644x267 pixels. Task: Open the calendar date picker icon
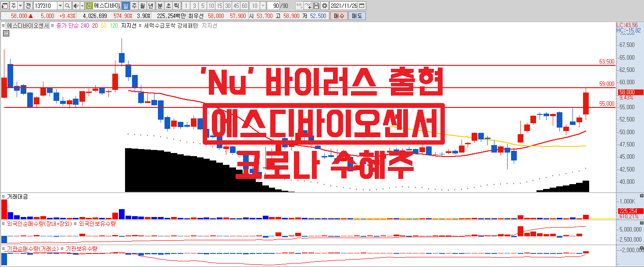(x=361, y=6)
